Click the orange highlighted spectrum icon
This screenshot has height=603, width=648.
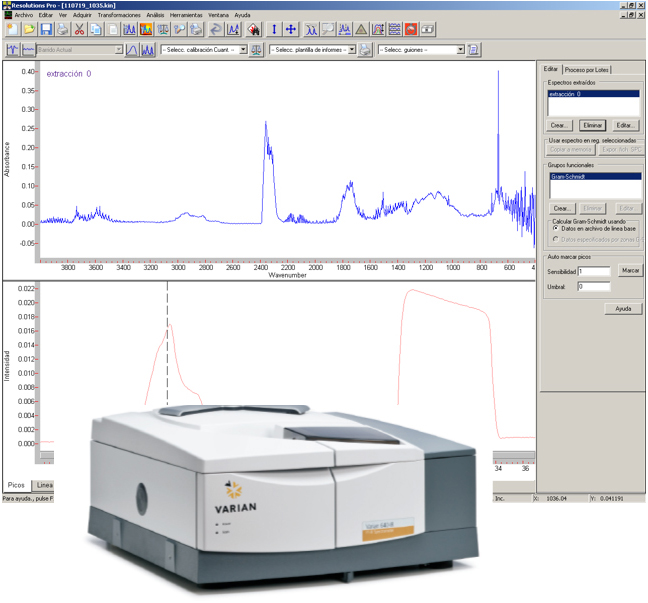tap(146, 29)
